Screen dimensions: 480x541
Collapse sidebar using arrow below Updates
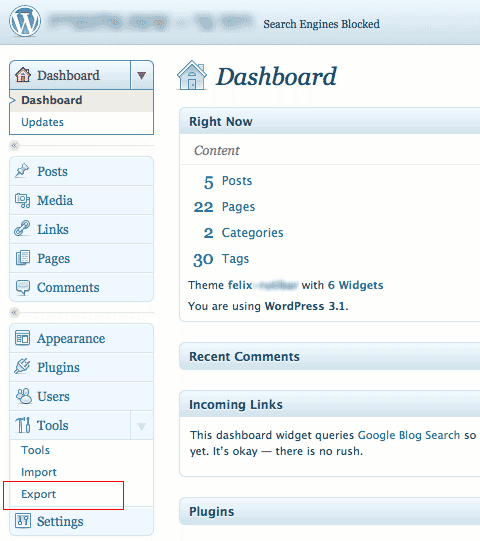coord(14,145)
